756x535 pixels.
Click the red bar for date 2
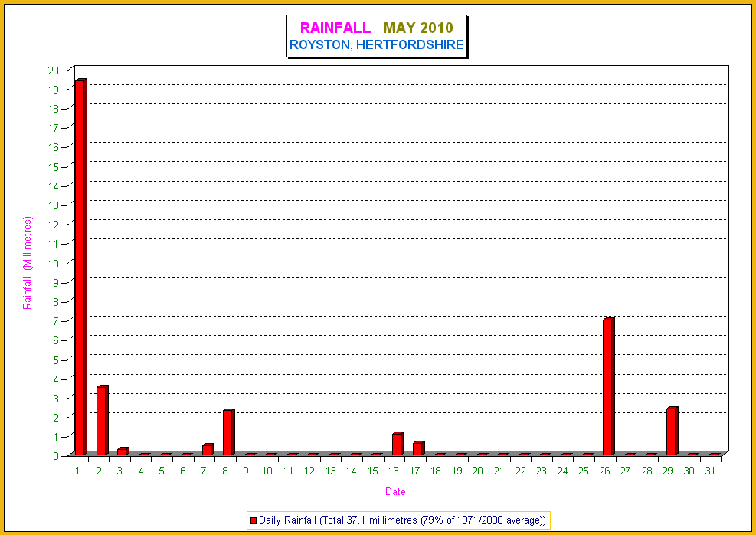pyautogui.click(x=102, y=421)
